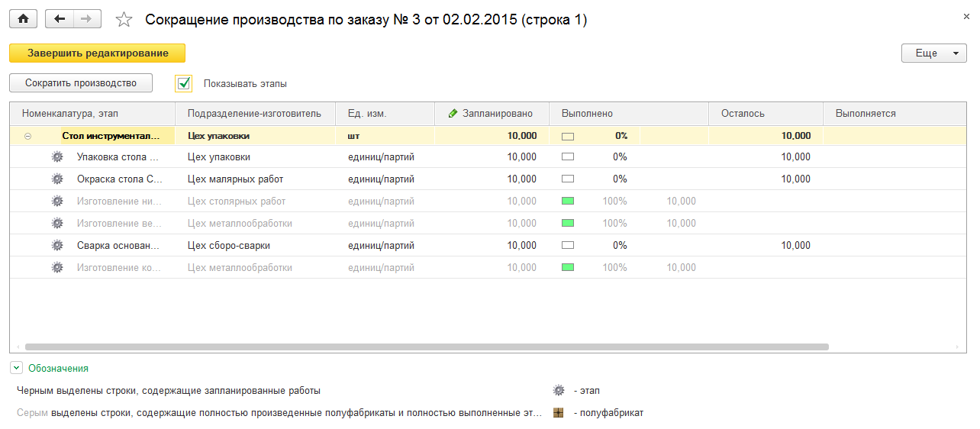Click gear icon of Изготовление ни… row
The width and height of the screenshot is (980, 429).
click(x=57, y=202)
